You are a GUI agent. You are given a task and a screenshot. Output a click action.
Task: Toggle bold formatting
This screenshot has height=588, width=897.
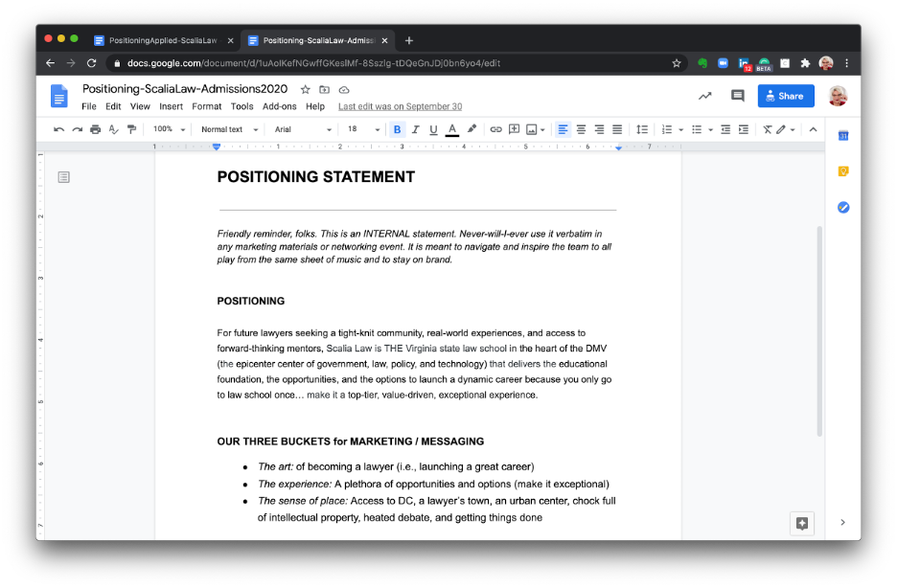[397, 129]
